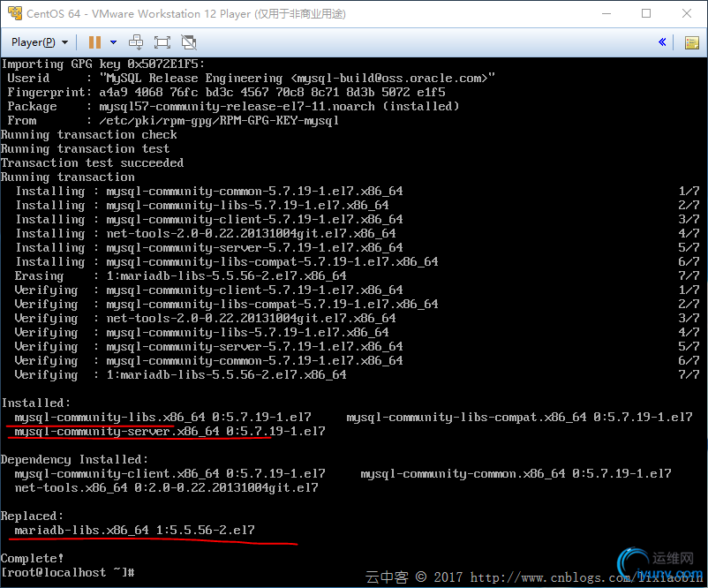This screenshot has height=588, width=708.
Task: Click the Userid MySQL Release Engineering line
Action: click(251, 78)
